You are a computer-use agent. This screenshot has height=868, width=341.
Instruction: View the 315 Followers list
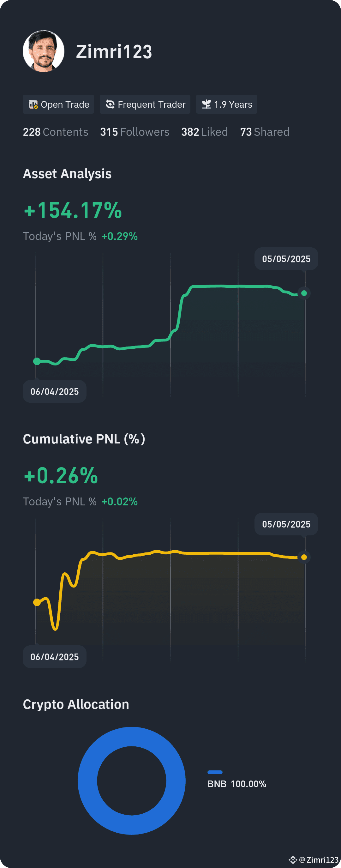pos(135,132)
